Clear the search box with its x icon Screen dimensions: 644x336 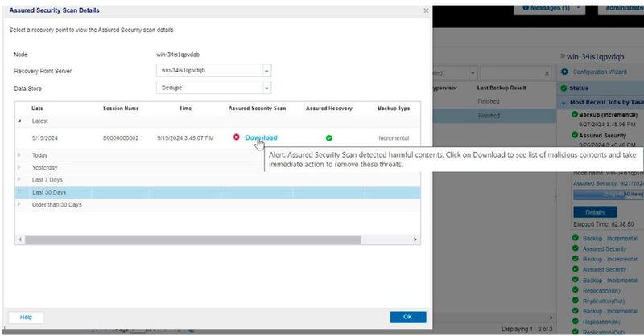click(x=547, y=73)
